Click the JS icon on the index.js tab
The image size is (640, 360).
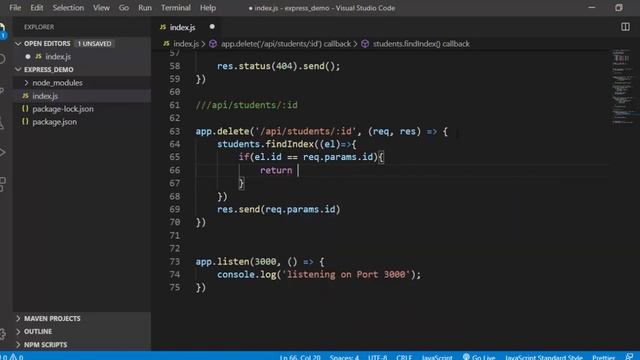click(163, 27)
